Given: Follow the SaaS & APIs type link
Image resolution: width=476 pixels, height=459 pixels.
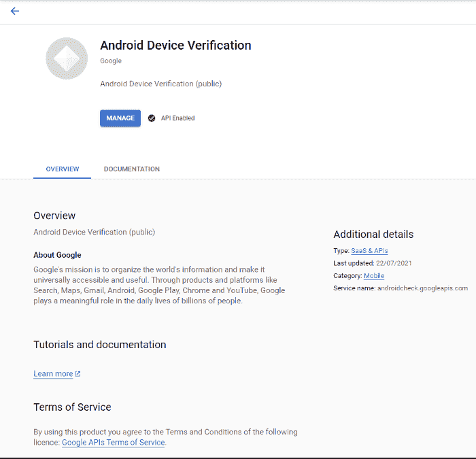Looking at the screenshot, I should (x=369, y=251).
